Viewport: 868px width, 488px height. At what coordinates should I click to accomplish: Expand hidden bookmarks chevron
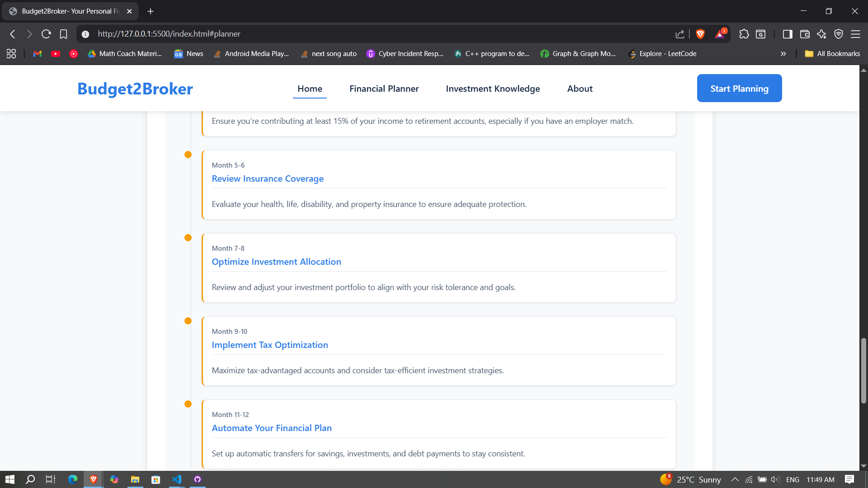[x=783, y=54]
